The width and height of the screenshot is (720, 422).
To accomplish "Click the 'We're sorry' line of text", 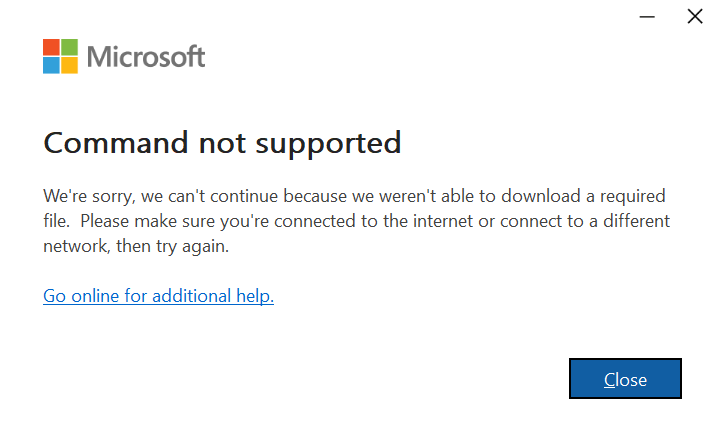I will pos(354,196).
